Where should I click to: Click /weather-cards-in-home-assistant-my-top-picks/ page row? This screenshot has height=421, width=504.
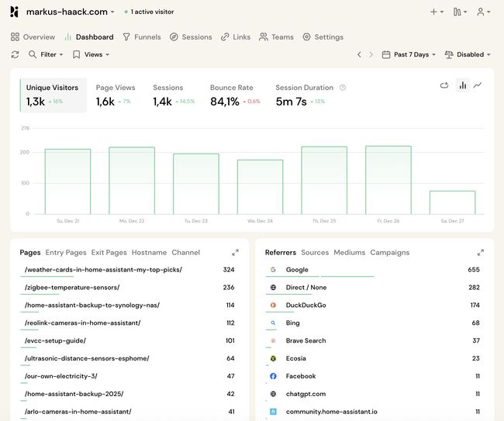[129, 270]
